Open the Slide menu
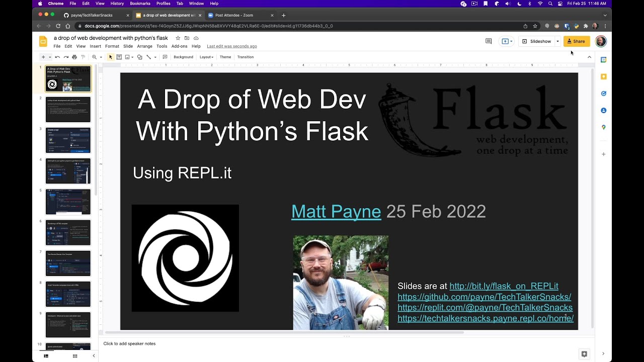The image size is (644, 362). [128, 46]
